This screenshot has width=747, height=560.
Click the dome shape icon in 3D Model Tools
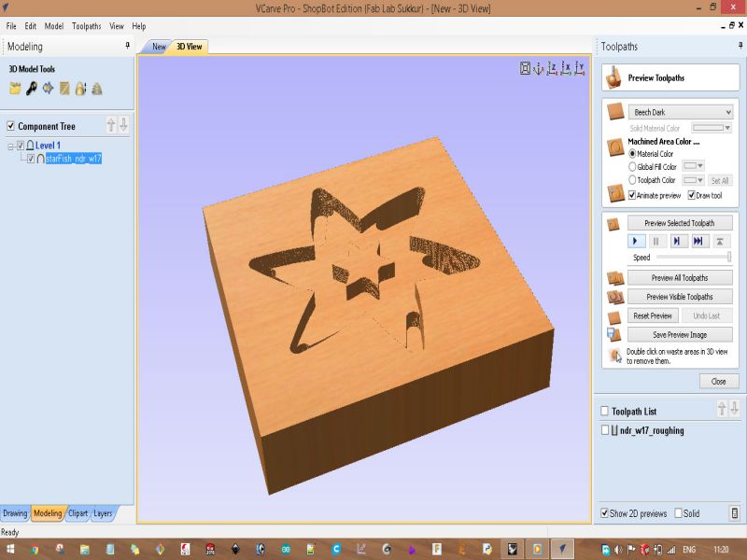(x=80, y=89)
